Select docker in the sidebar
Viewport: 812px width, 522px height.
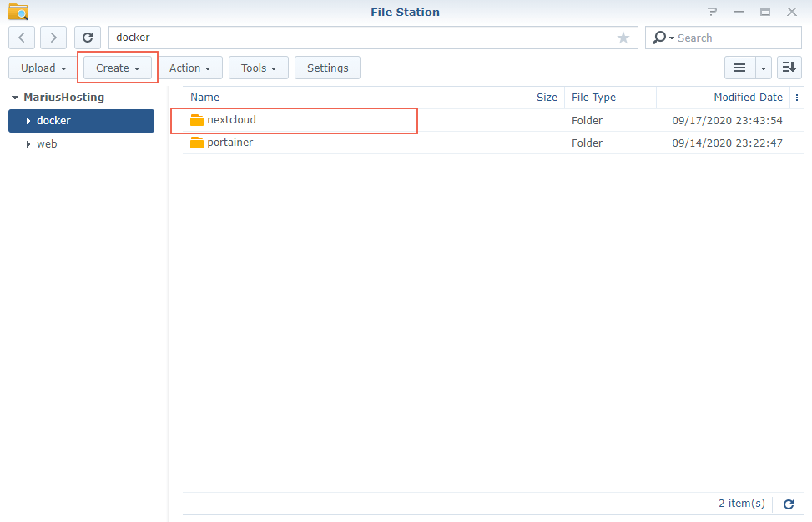pyautogui.click(x=53, y=120)
